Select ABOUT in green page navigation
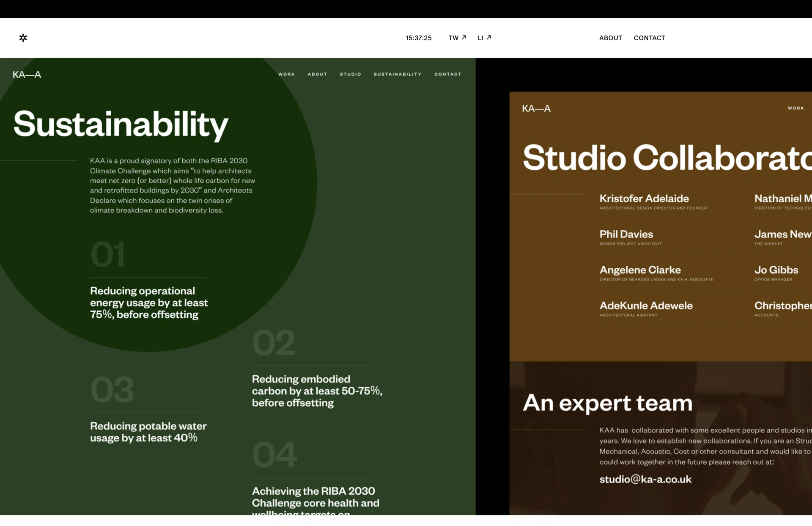 pyautogui.click(x=317, y=74)
